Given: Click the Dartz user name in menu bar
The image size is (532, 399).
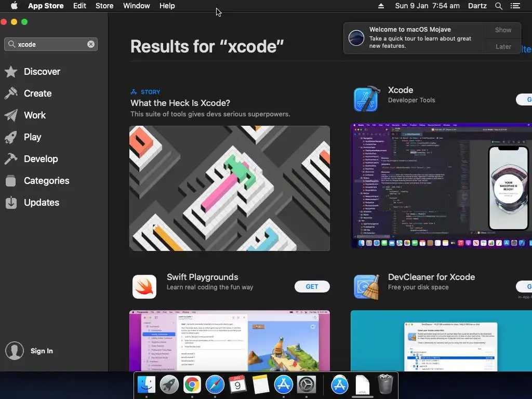Looking at the screenshot, I should (x=477, y=6).
